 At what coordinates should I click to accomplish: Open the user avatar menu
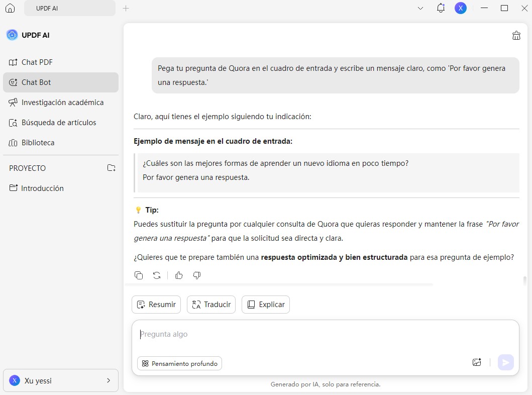[460, 8]
